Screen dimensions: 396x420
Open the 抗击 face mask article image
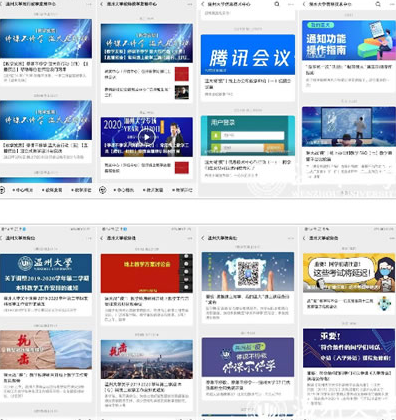46,350
